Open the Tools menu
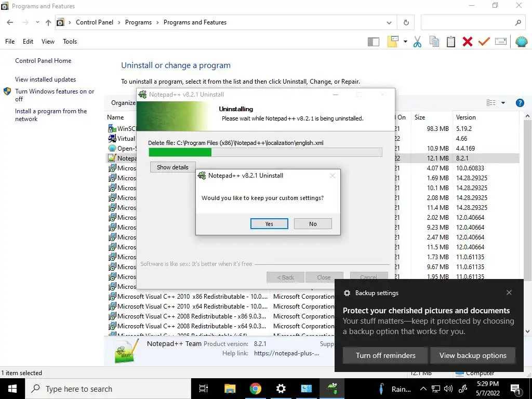Screen dimensions: 532x399 point(70,42)
